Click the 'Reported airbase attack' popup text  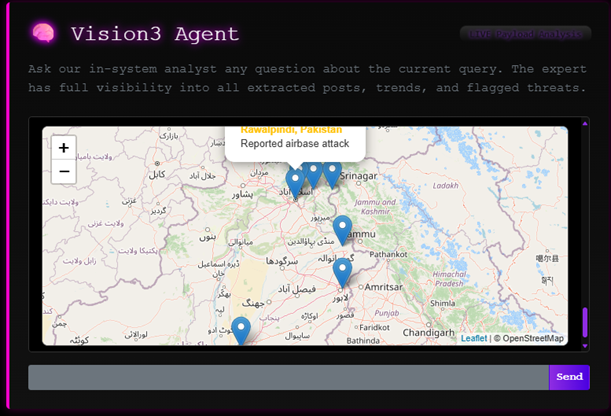(295, 144)
